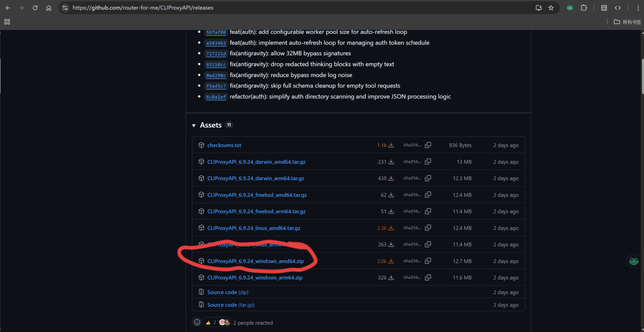Open commit 5bfaf80 link
Image resolution: width=644 pixels, height=332 pixels.
pos(216,32)
